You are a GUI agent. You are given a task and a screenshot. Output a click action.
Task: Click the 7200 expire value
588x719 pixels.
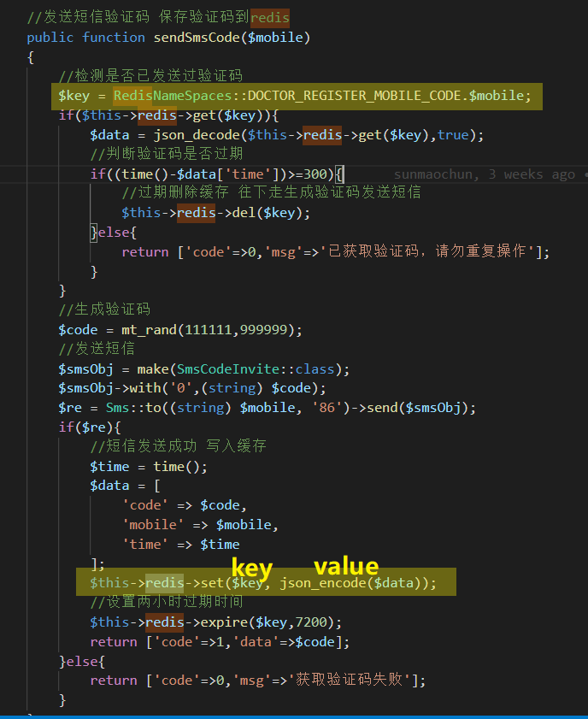click(311, 622)
